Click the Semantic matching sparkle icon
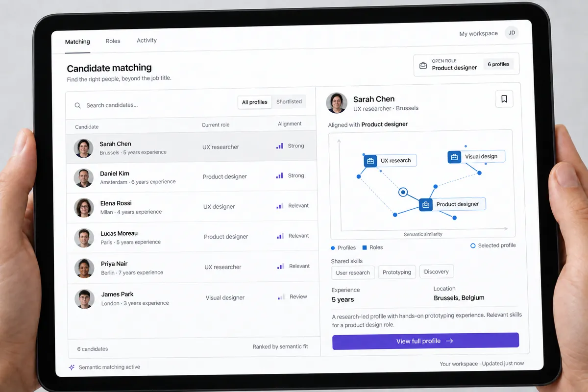The width and height of the screenshot is (588, 392). point(72,367)
